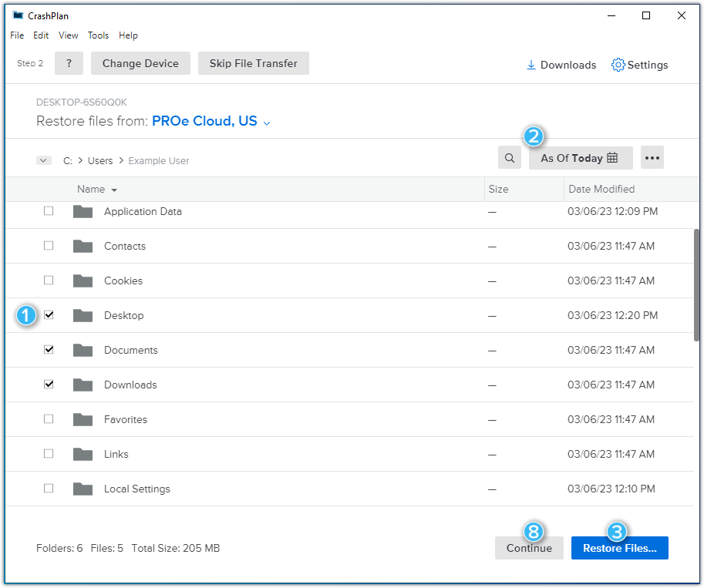Uncheck the Desktop checkbox

pyautogui.click(x=49, y=315)
